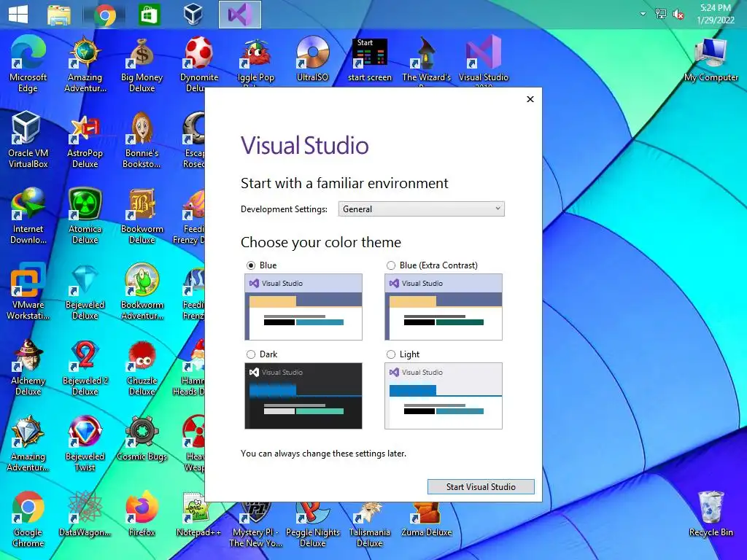Select the Bejeweled 2 Deluxe desktop icon
This screenshot has width=747, height=560.
[85, 367]
